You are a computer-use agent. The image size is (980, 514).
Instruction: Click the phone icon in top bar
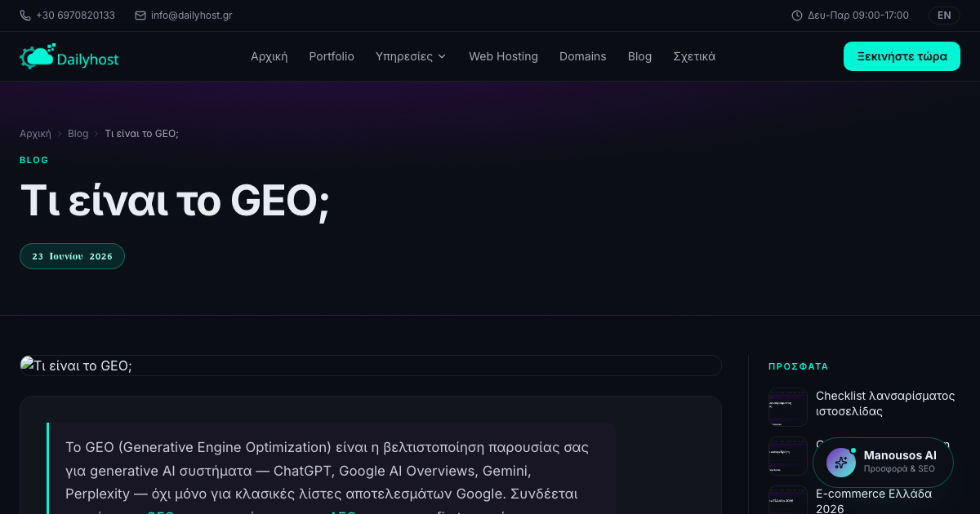tap(25, 16)
